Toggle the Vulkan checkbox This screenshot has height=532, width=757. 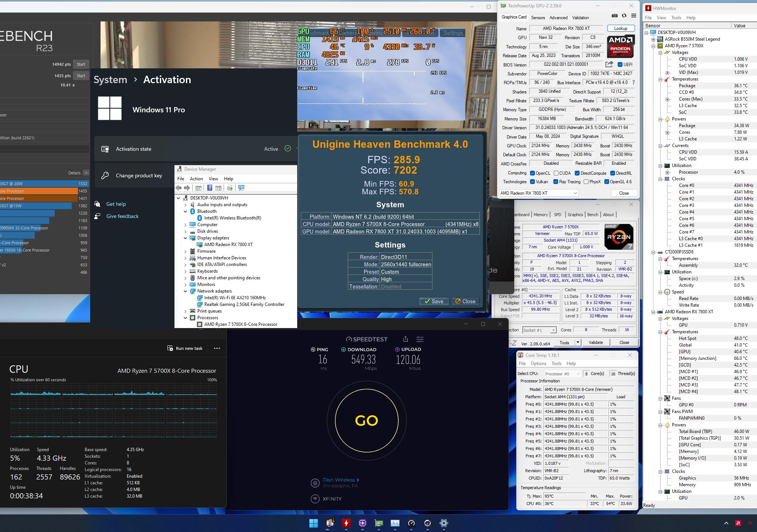(532, 182)
